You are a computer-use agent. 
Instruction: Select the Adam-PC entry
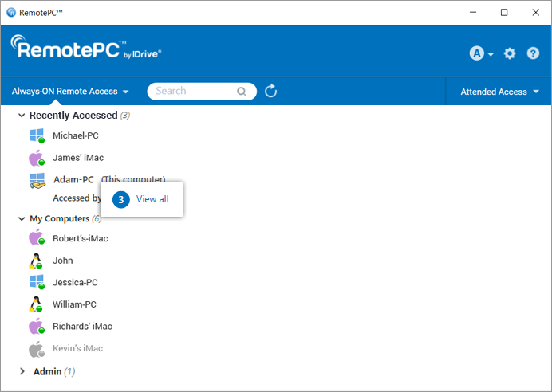coord(73,179)
